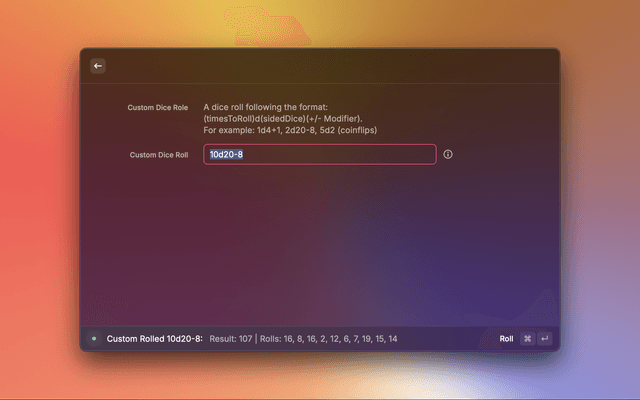Click the status dot before Custom Rolled
The height and width of the screenshot is (400, 640).
tap(94, 339)
